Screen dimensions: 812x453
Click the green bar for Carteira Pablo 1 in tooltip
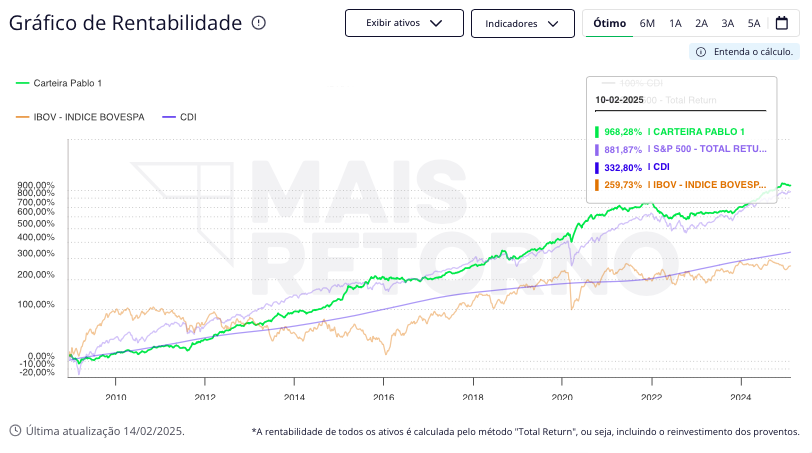(x=597, y=132)
